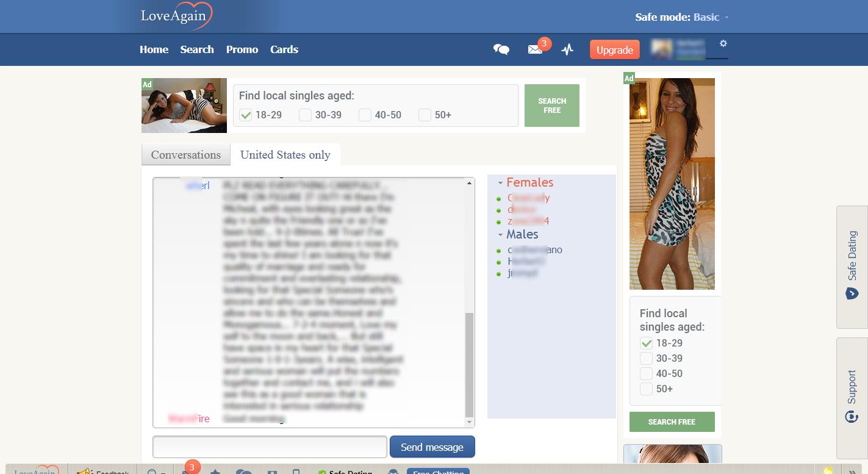868x474 pixels.
Task: Open the Safe Dating side tab
Action: point(852,267)
